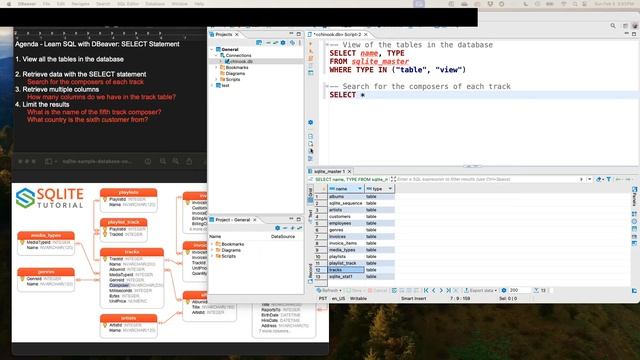
Task: Click Smart Insert in the status bar
Action: pos(413,298)
